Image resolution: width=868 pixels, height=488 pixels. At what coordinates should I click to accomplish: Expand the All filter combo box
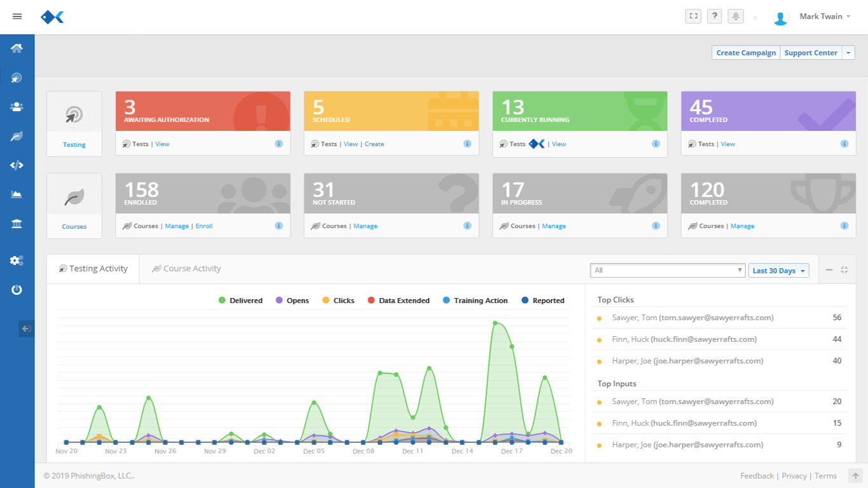point(667,271)
